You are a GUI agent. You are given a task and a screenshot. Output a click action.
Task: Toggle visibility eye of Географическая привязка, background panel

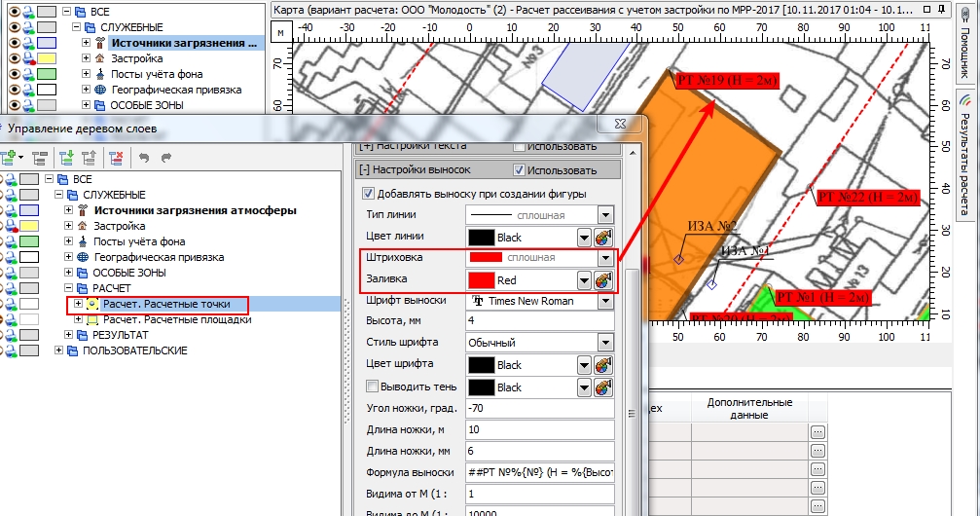click(14, 91)
